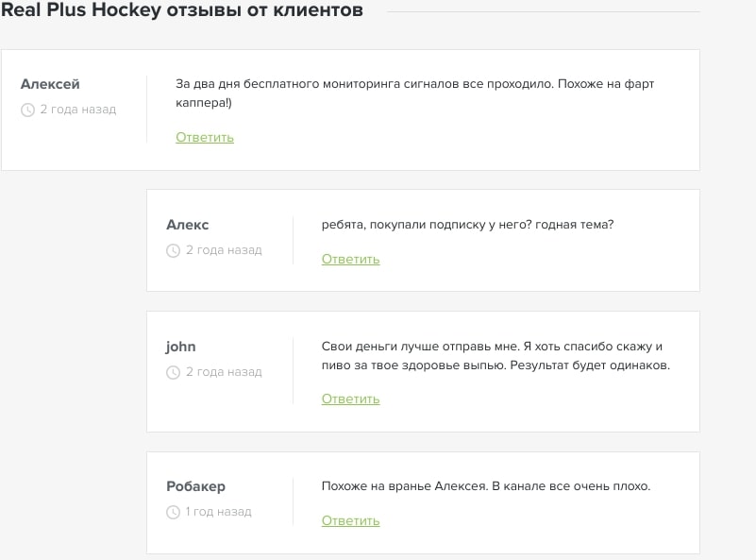The image size is (756, 560).
Task: Click Ответить under Алекс's question about subscription
Action: [350, 259]
